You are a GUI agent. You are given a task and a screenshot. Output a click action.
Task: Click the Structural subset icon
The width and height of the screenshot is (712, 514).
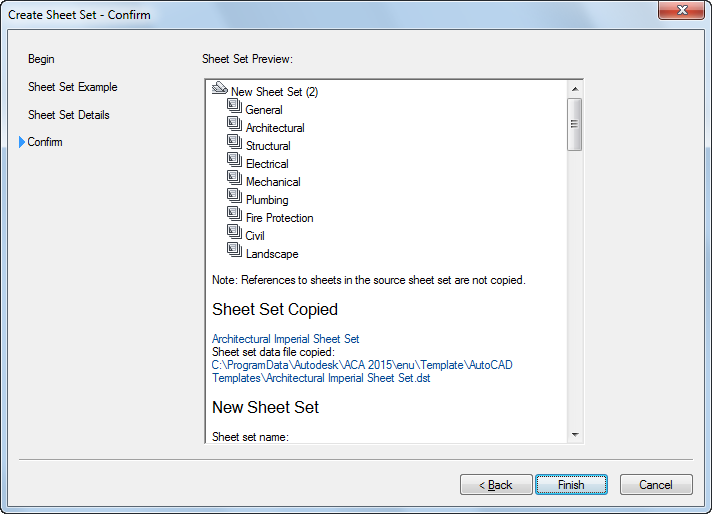point(235,144)
